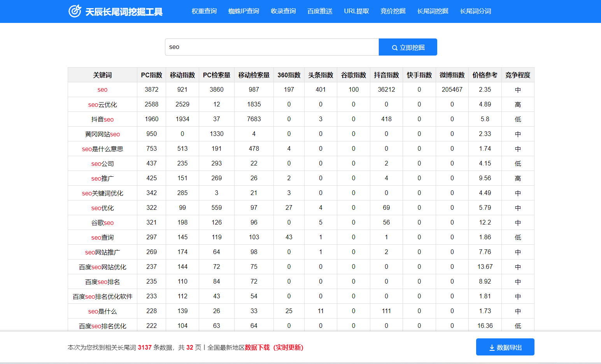Open 长尾词分词 from the navigation
Viewport: 601px width, 364px height.
[475, 11]
